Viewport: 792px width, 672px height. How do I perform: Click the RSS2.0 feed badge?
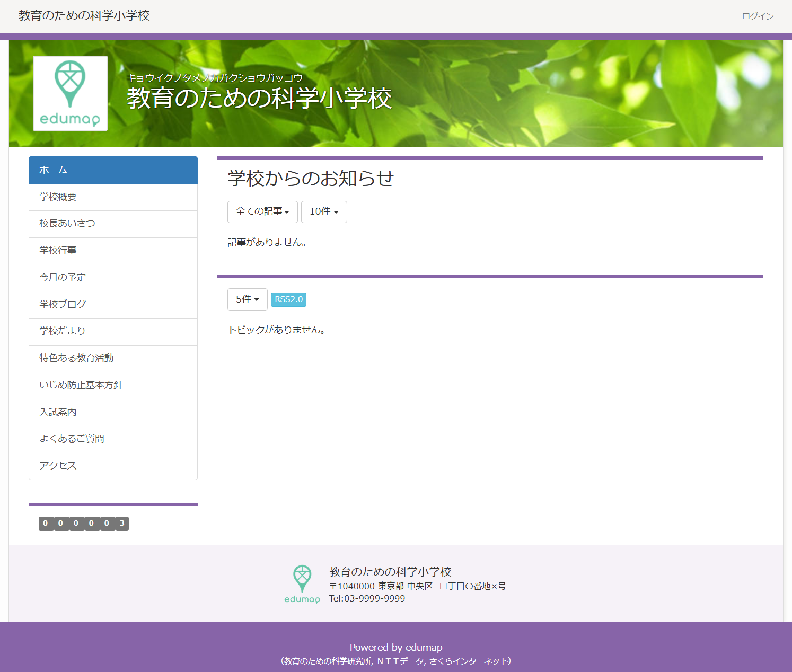click(288, 299)
